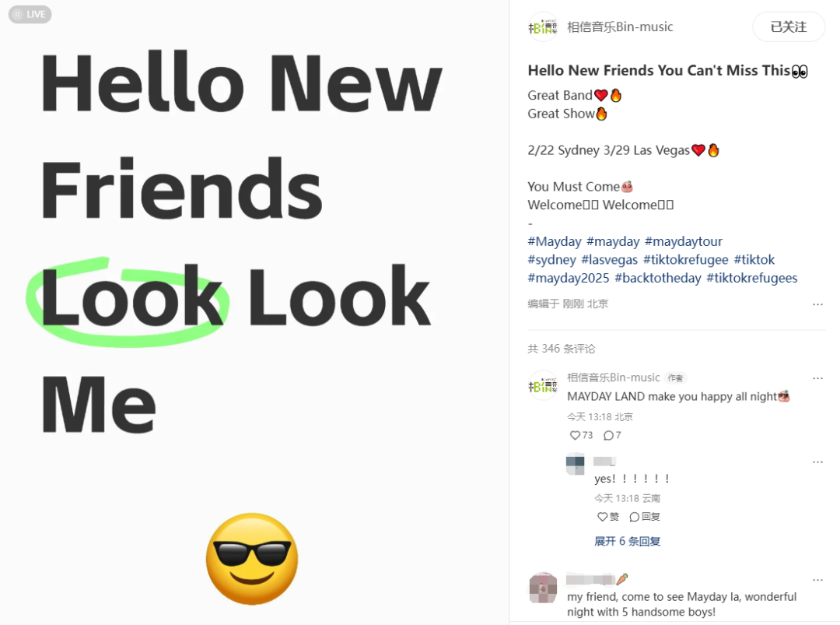Open more options for the 'yes' reply
The width and height of the screenshot is (840, 625).
click(x=817, y=462)
